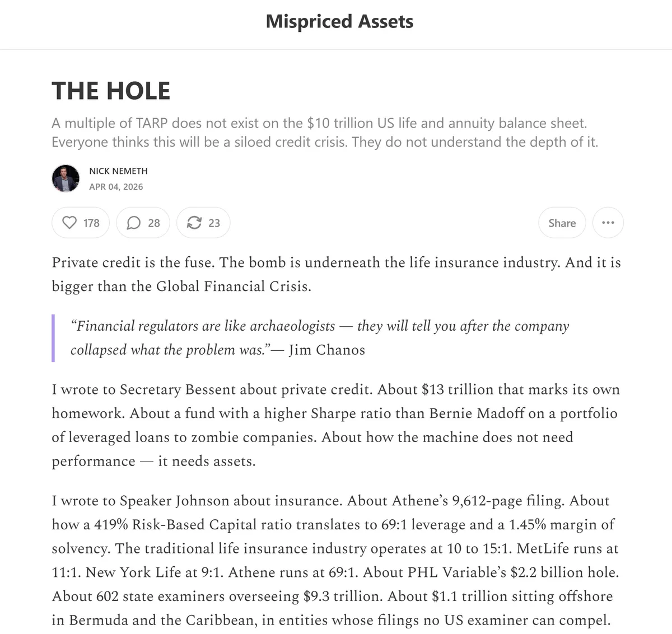This screenshot has height=634, width=672.
Task: Click the 28 comments count
Action: (x=154, y=223)
